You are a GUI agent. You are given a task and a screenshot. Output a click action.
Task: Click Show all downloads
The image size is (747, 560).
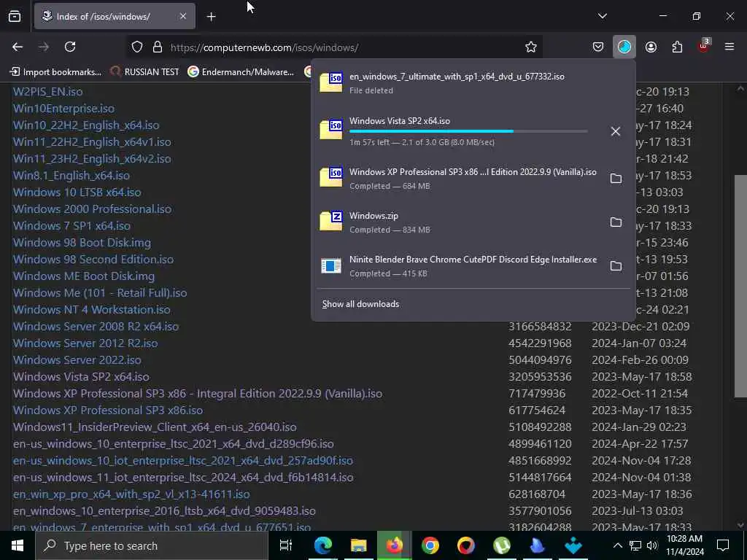coord(360,304)
